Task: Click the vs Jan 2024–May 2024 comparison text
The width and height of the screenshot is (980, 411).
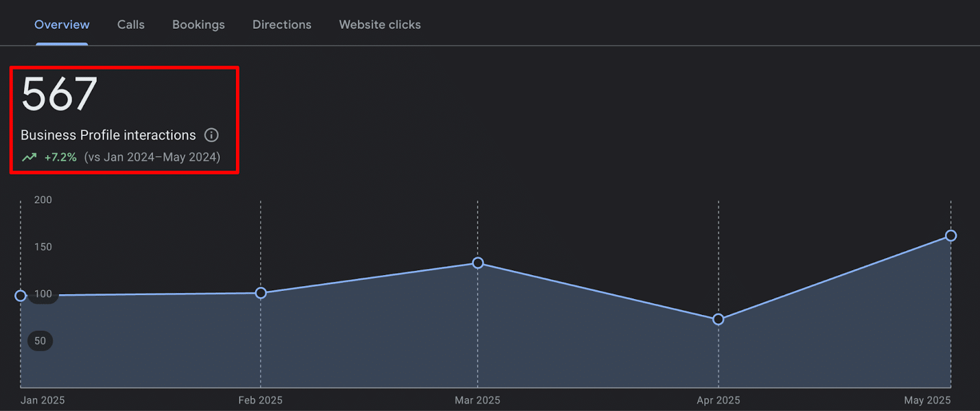Action: pos(153,157)
